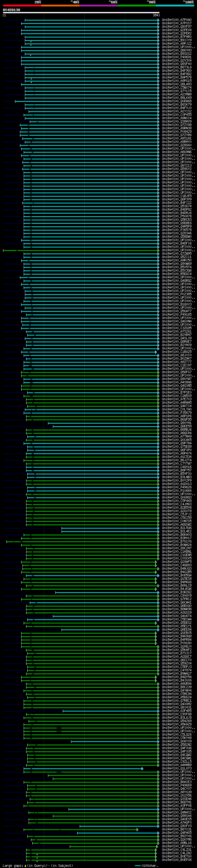
Task: Click label UniRef100_B2L5U6
Action: coord(176,528)
